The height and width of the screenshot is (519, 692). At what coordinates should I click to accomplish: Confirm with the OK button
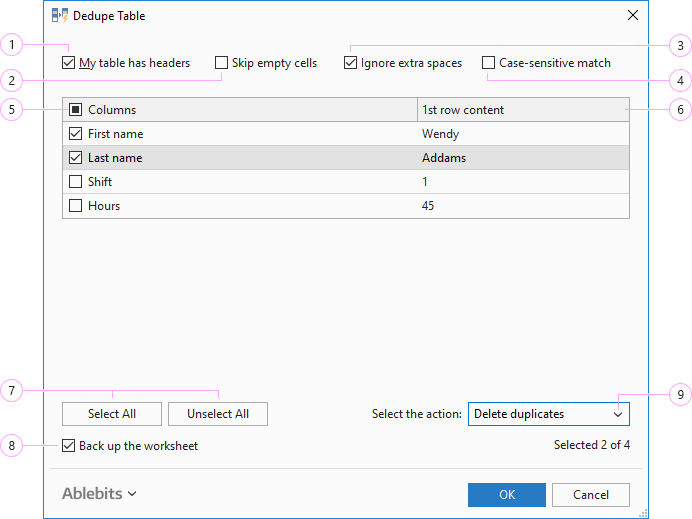tap(507, 495)
